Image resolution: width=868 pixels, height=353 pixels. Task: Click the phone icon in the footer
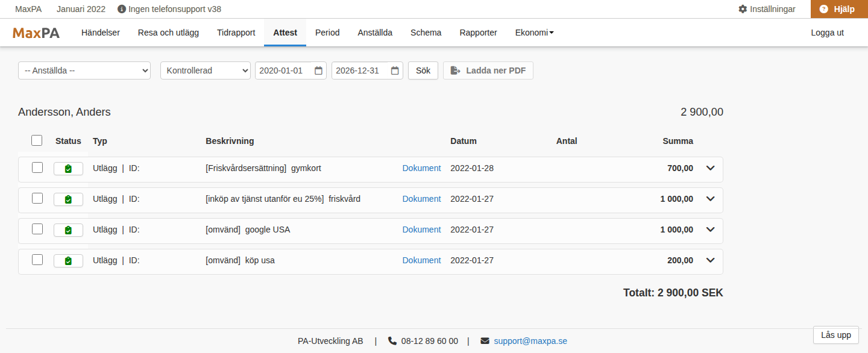pos(392,341)
